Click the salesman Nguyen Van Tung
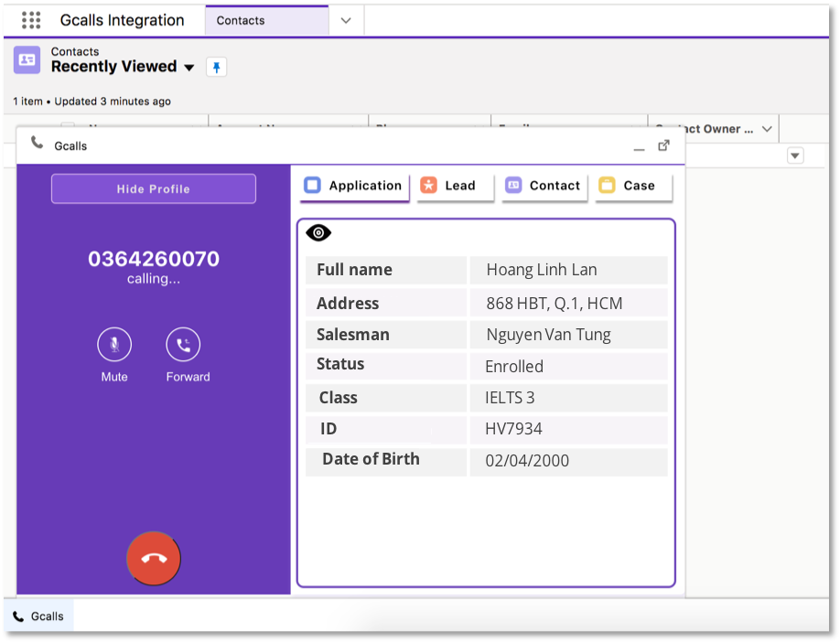This screenshot has height=642, width=840. (548, 335)
